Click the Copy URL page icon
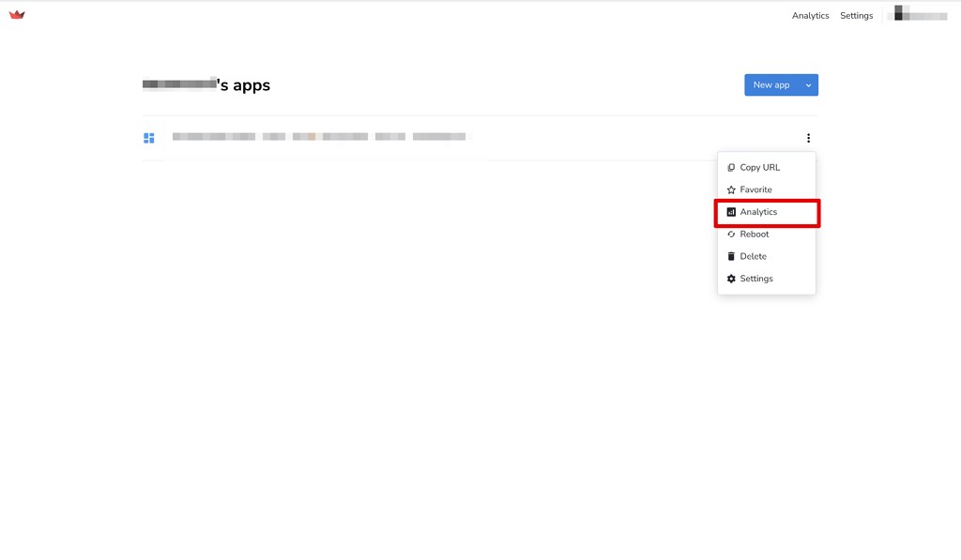The height and width of the screenshot is (560, 961). [x=731, y=167]
